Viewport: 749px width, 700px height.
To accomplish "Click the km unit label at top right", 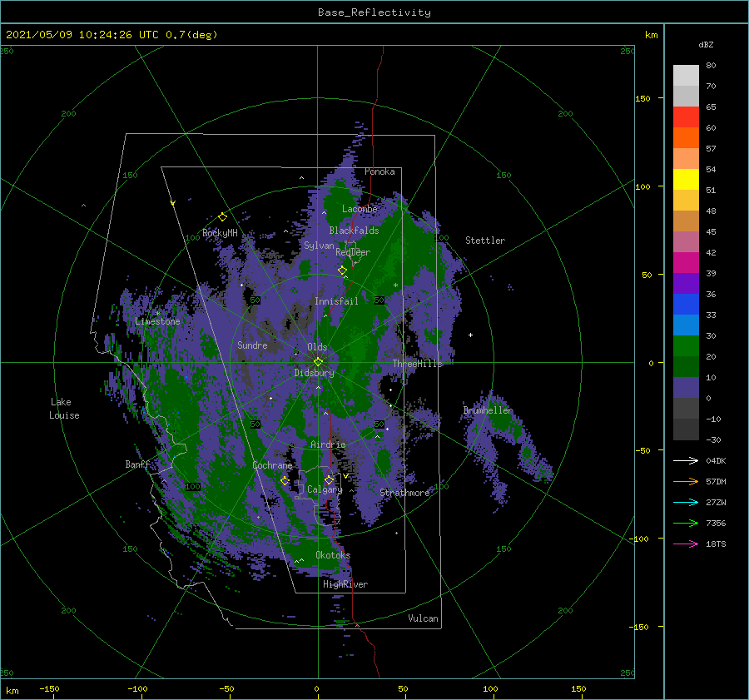I will [x=651, y=35].
